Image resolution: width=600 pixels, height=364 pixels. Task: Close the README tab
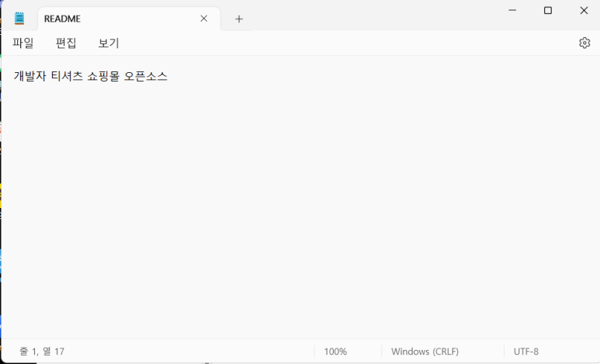203,19
